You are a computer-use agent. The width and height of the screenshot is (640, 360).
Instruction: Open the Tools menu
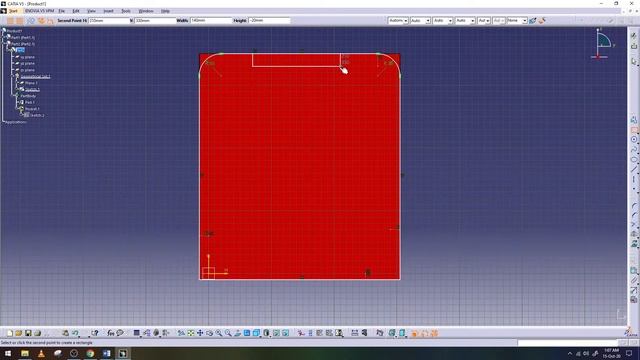click(x=126, y=11)
